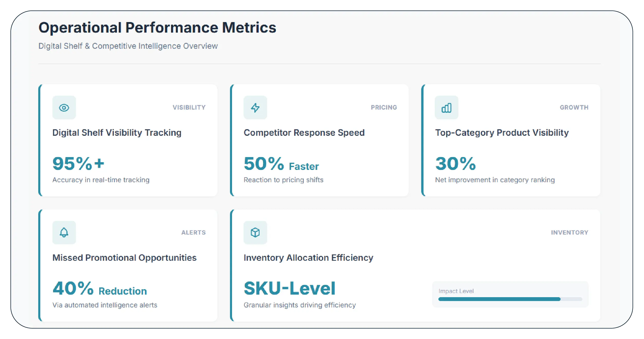
Task: Click the growth chart icon above Top-Category Product Visibility
Action: [x=447, y=108]
